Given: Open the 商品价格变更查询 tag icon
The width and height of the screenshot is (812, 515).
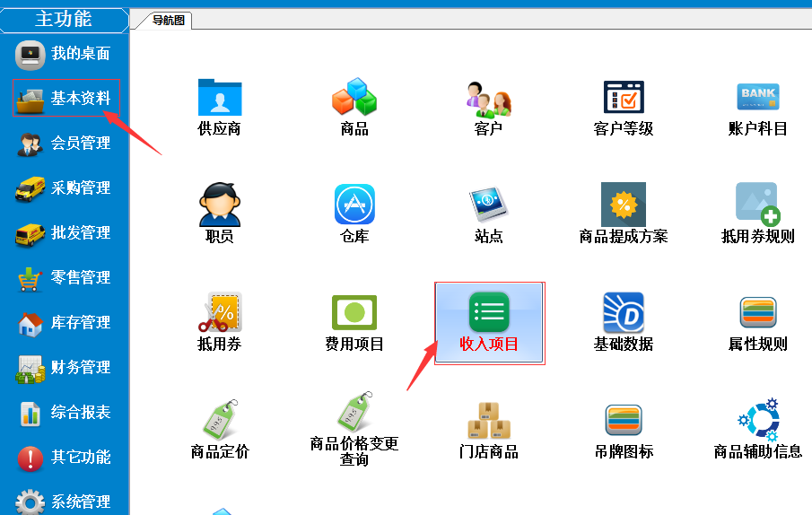Looking at the screenshot, I should (x=354, y=413).
